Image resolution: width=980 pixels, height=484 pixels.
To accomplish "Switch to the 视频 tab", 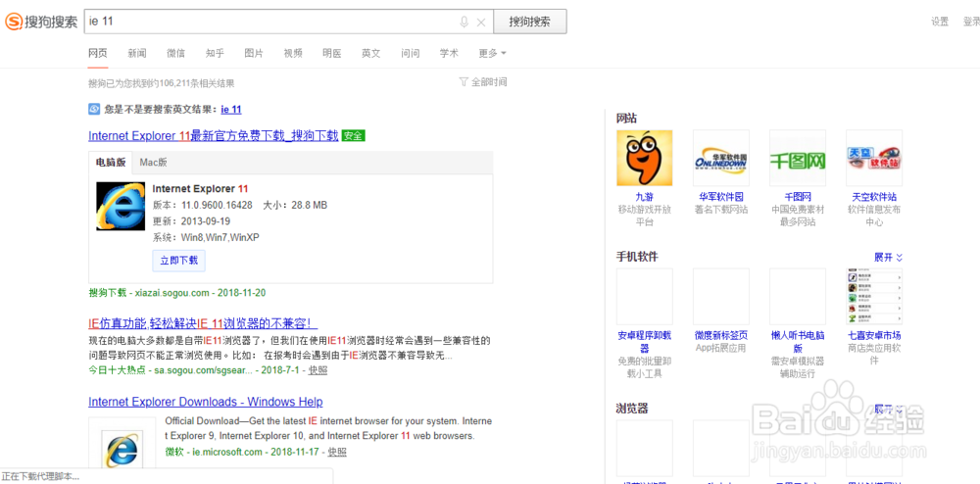I will pyautogui.click(x=293, y=53).
